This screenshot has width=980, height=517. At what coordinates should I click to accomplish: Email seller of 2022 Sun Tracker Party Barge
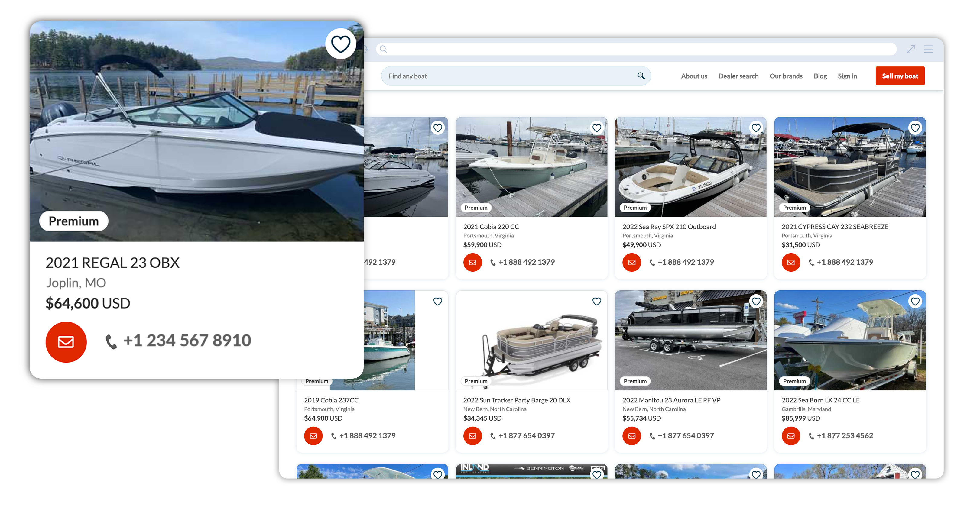click(472, 436)
